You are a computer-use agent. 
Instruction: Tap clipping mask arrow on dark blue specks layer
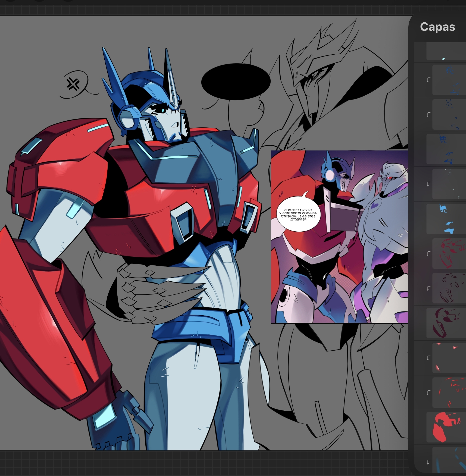pyautogui.click(x=428, y=114)
